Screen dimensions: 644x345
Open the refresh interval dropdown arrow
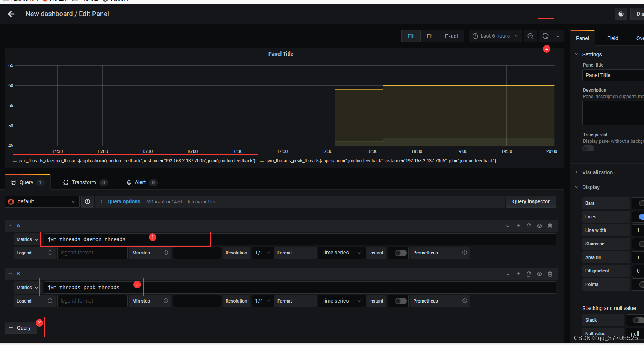point(558,36)
